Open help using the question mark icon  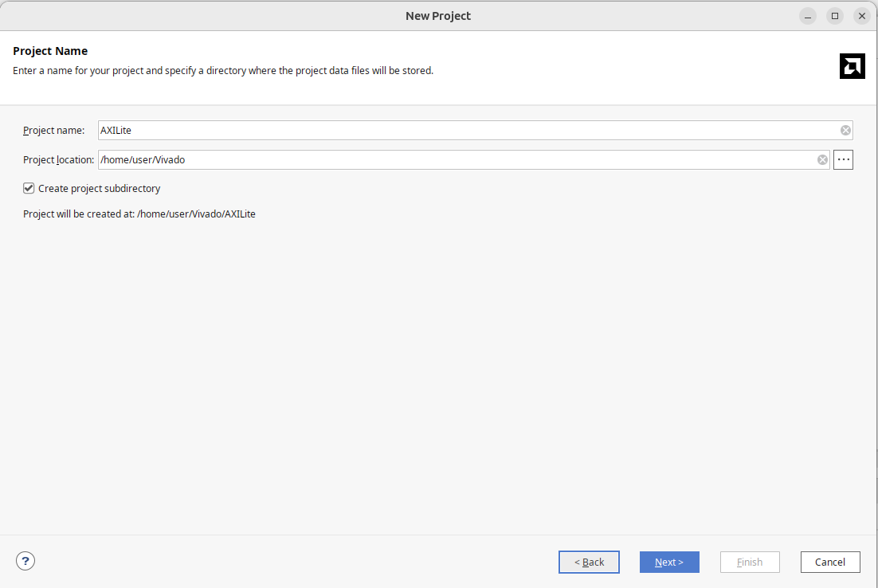coord(25,561)
